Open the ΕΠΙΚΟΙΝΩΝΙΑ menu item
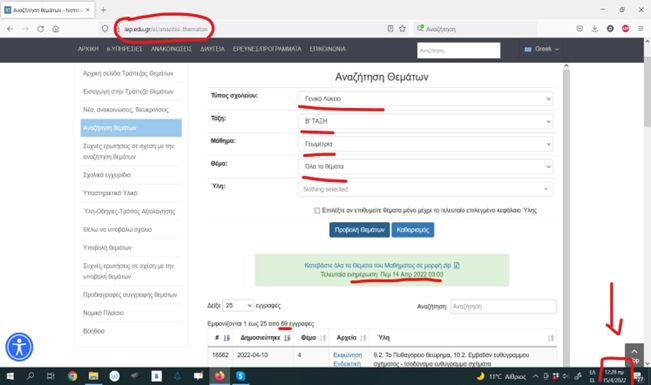 pyautogui.click(x=327, y=49)
